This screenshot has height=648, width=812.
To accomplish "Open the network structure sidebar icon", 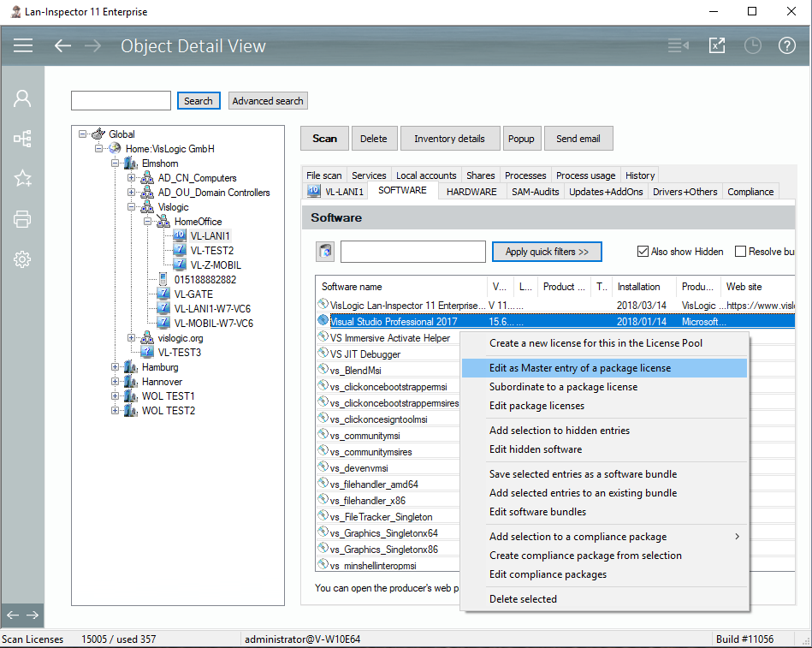I will pyautogui.click(x=22, y=138).
